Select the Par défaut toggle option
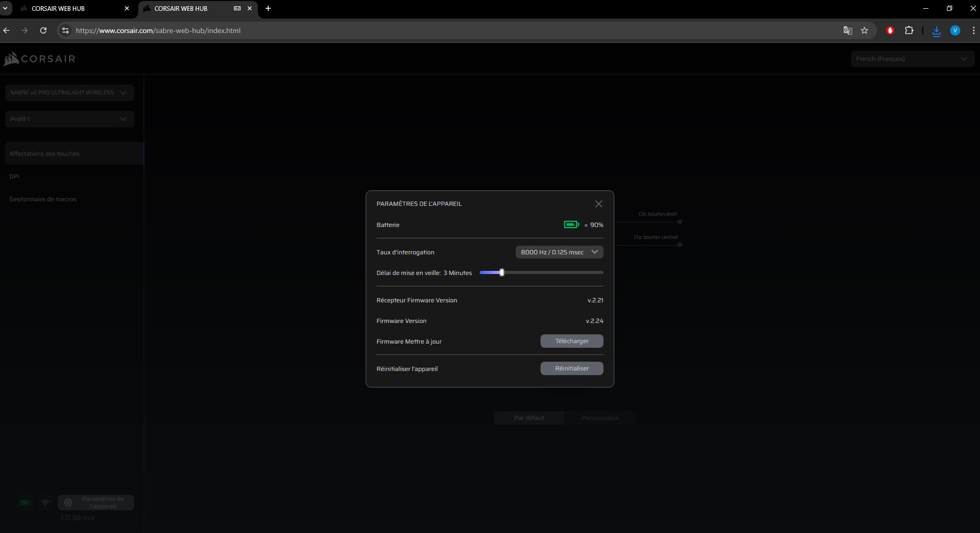Viewport: 980px width, 533px height. [529, 418]
